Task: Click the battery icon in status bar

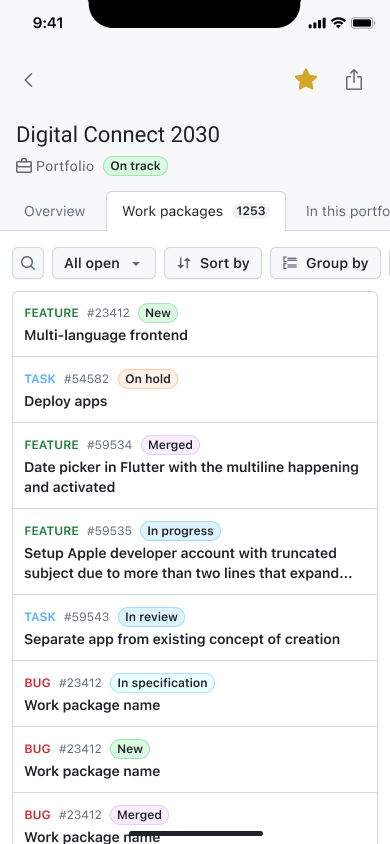Action: (363, 23)
